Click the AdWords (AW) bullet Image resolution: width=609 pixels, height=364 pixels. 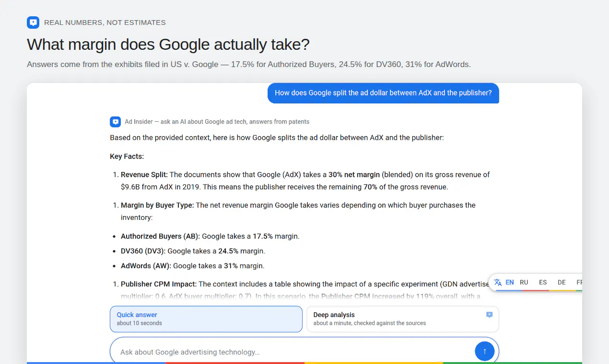(x=193, y=266)
